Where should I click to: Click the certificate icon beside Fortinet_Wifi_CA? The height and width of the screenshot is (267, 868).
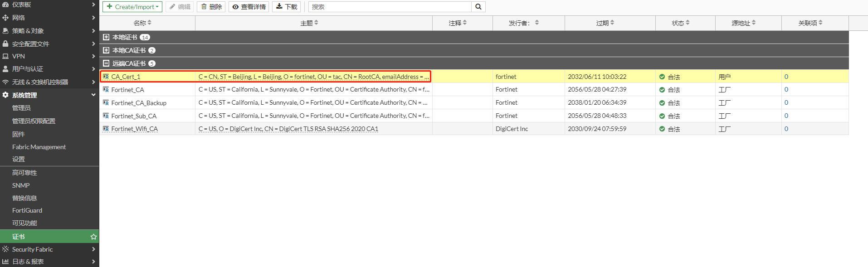(106, 129)
